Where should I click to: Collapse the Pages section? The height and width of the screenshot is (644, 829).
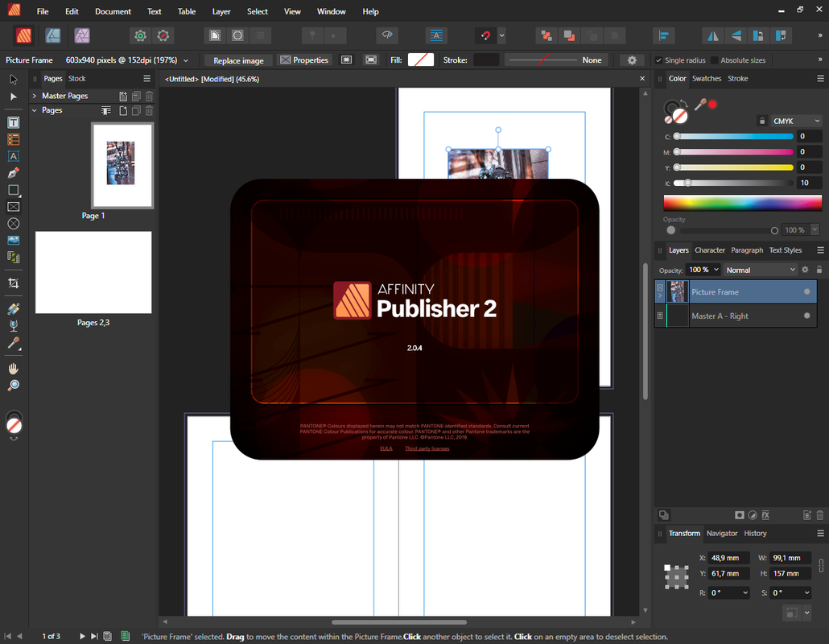click(x=35, y=110)
